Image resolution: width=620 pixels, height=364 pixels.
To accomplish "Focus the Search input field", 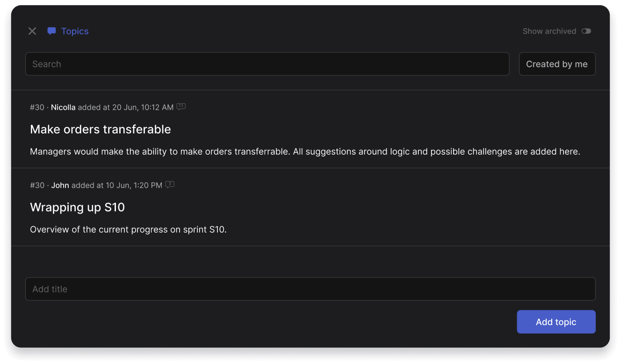I will 267,64.
